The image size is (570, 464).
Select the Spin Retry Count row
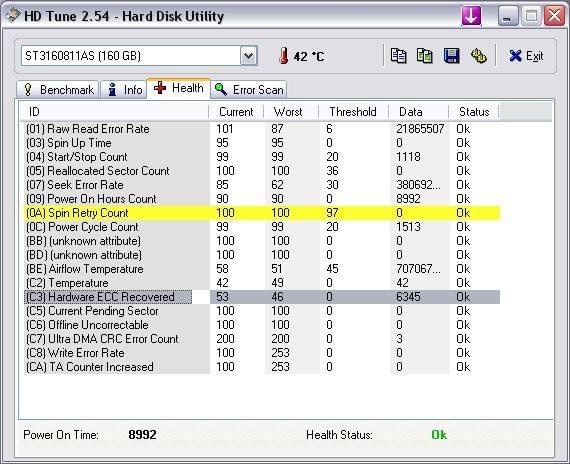tap(262, 213)
